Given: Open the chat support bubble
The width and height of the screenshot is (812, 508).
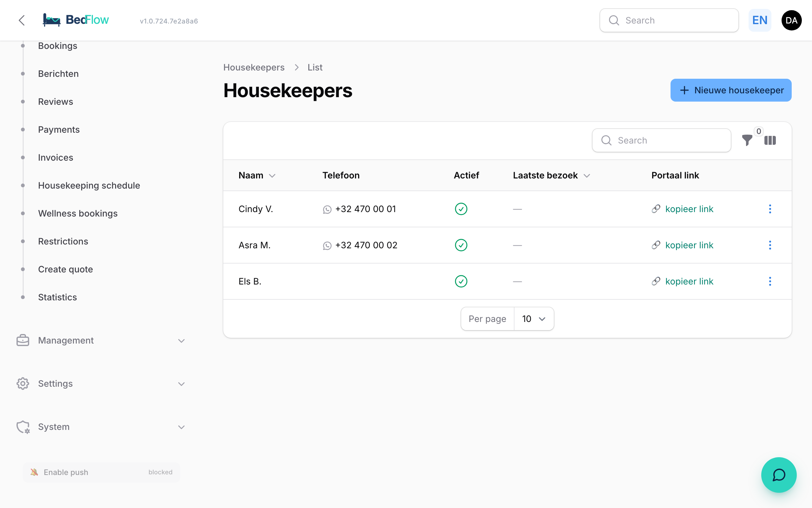Looking at the screenshot, I should [779, 475].
